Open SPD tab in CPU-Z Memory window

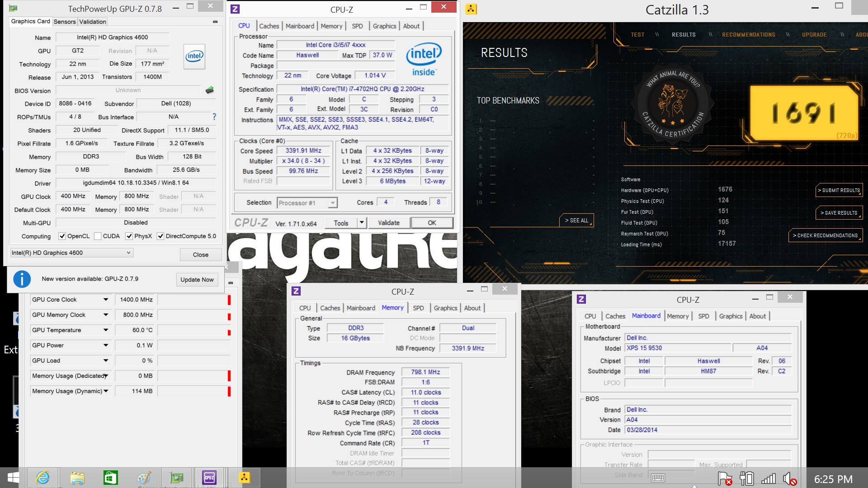point(419,308)
